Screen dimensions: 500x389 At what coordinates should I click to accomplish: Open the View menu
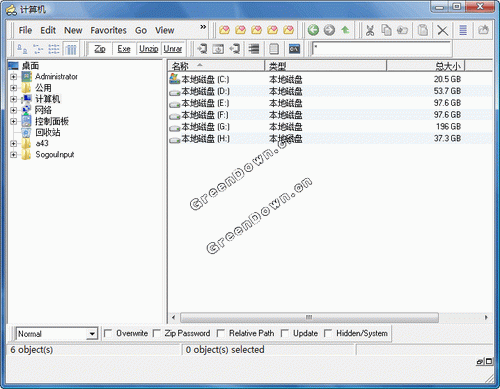pyautogui.click(x=165, y=30)
